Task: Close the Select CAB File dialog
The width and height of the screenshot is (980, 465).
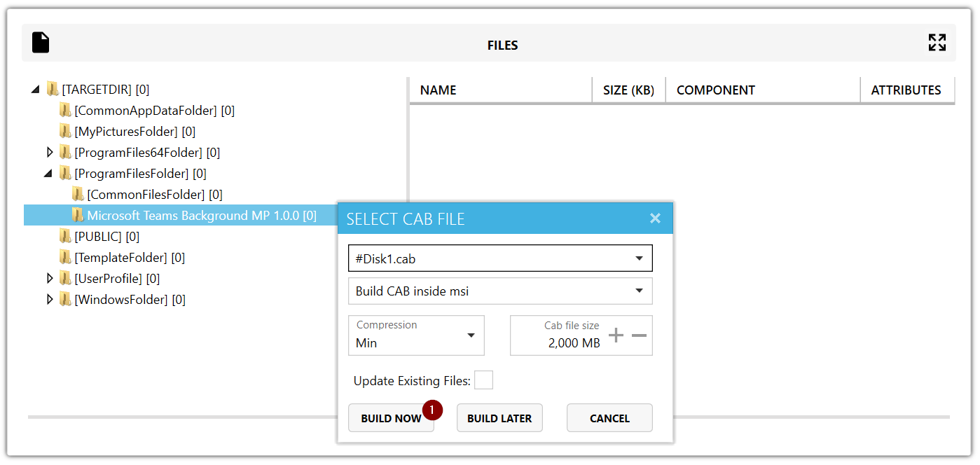Action: coord(655,218)
